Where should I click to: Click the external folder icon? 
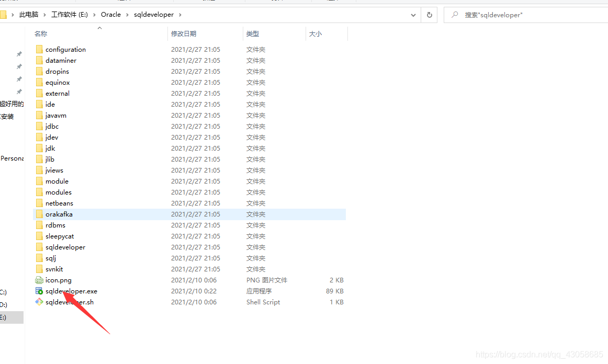39,93
